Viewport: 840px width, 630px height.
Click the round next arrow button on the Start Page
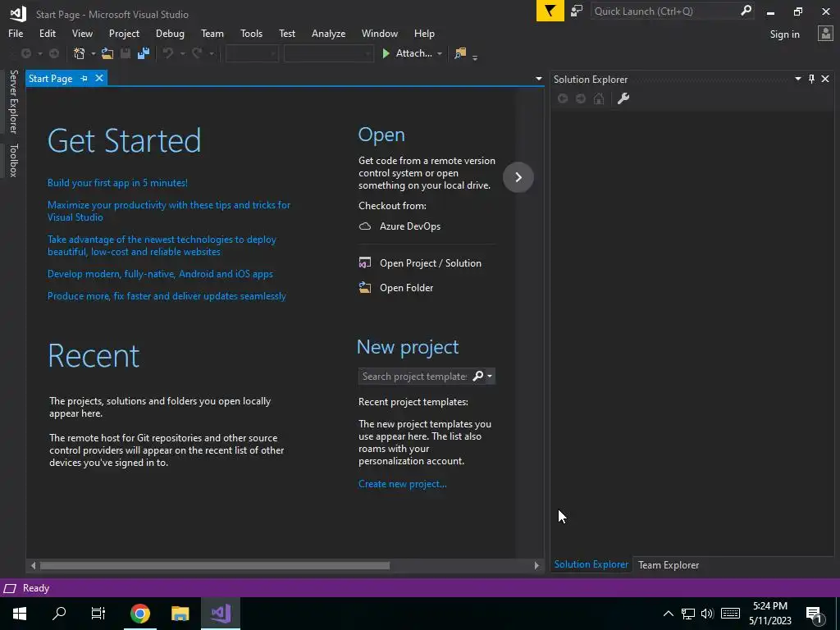[x=518, y=177]
